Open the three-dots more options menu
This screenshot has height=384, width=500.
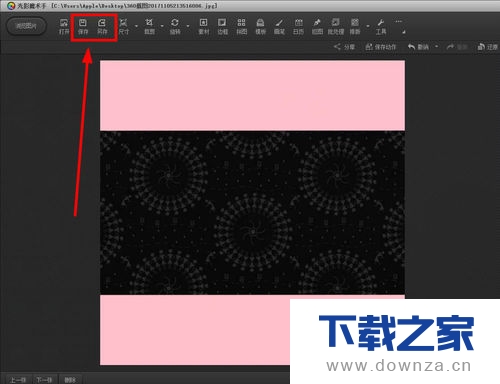click(x=398, y=22)
